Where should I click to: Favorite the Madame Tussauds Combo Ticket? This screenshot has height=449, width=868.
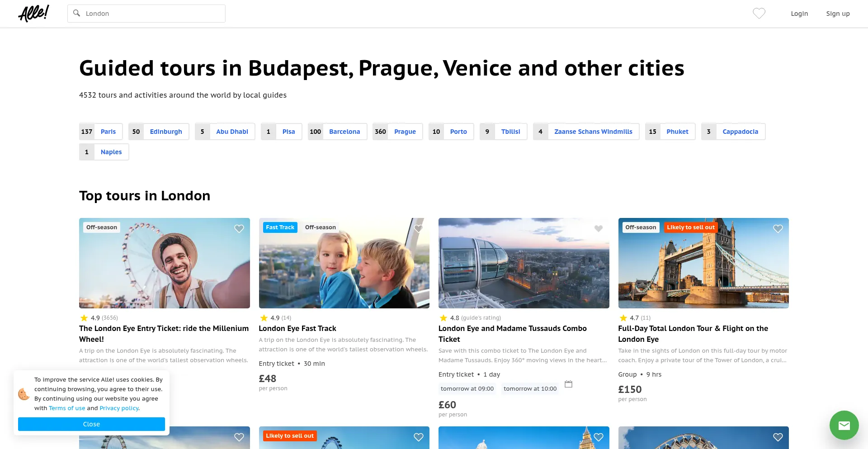click(599, 229)
